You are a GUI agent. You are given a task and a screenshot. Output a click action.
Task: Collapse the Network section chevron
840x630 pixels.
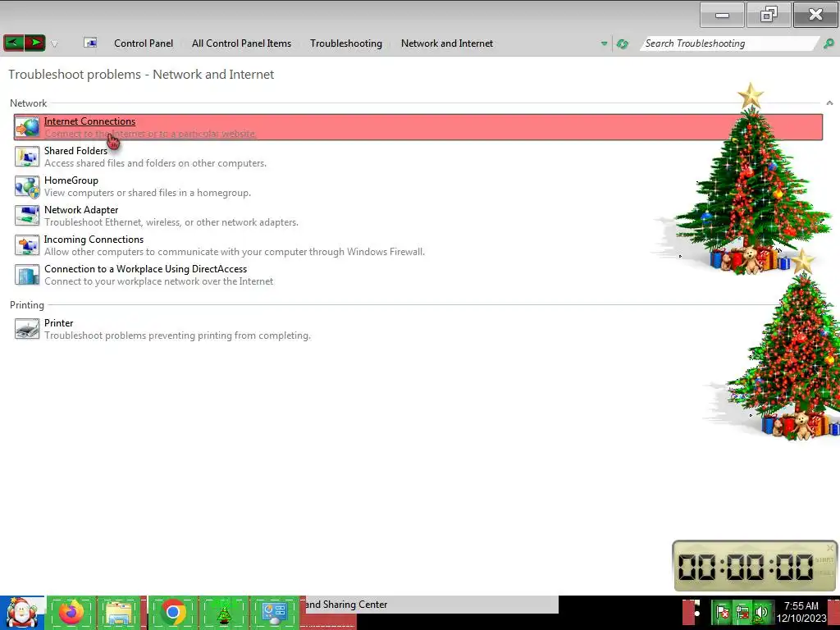tap(829, 103)
